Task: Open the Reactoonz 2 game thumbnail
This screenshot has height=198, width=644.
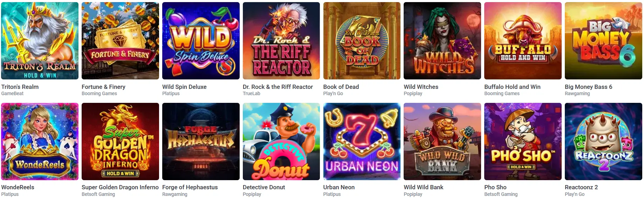Action: (603, 141)
